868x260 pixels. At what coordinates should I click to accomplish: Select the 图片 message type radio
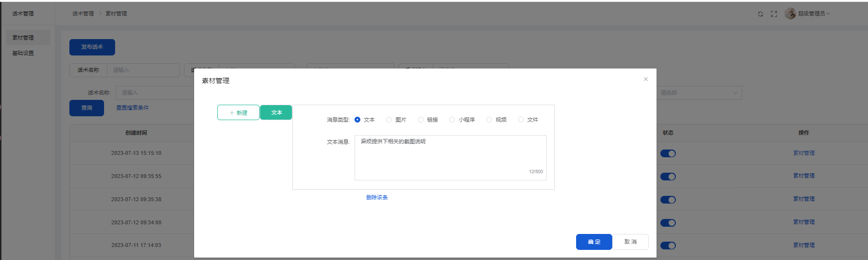click(x=389, y=120)
